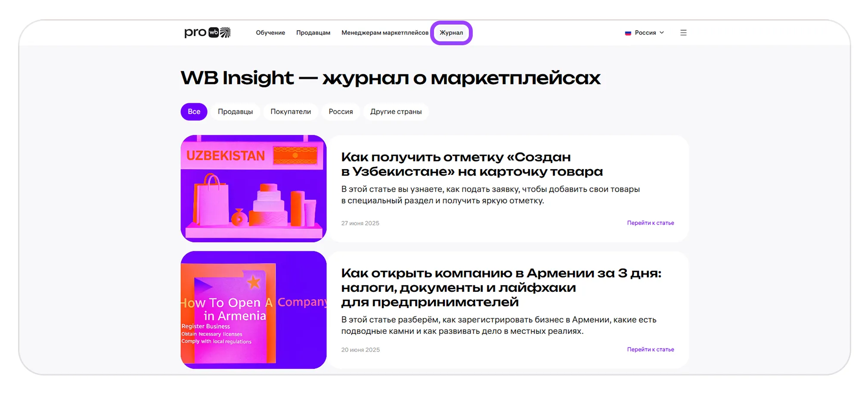Open Менеджерам маркетплейсов menu item
Image resolution: width=868 pixels, height=395 pixels.
(x=385, y=33)
